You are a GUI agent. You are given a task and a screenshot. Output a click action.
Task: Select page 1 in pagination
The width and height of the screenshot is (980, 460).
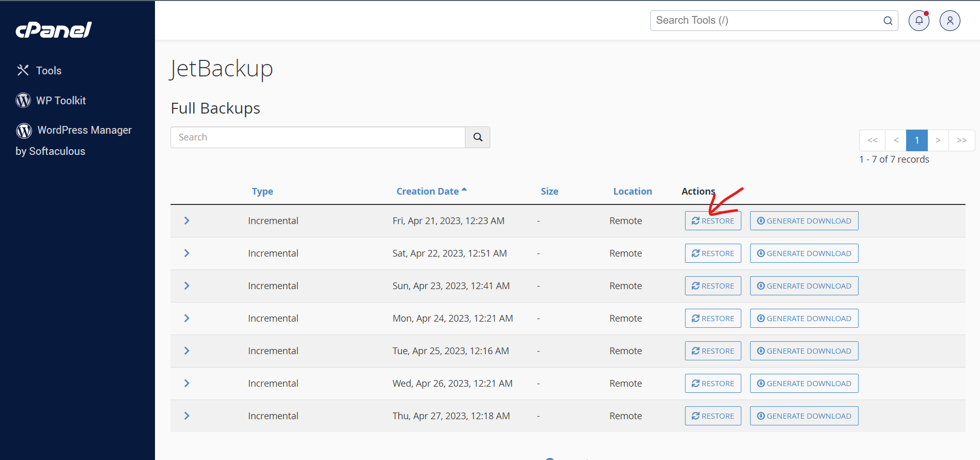click(917, 140)
